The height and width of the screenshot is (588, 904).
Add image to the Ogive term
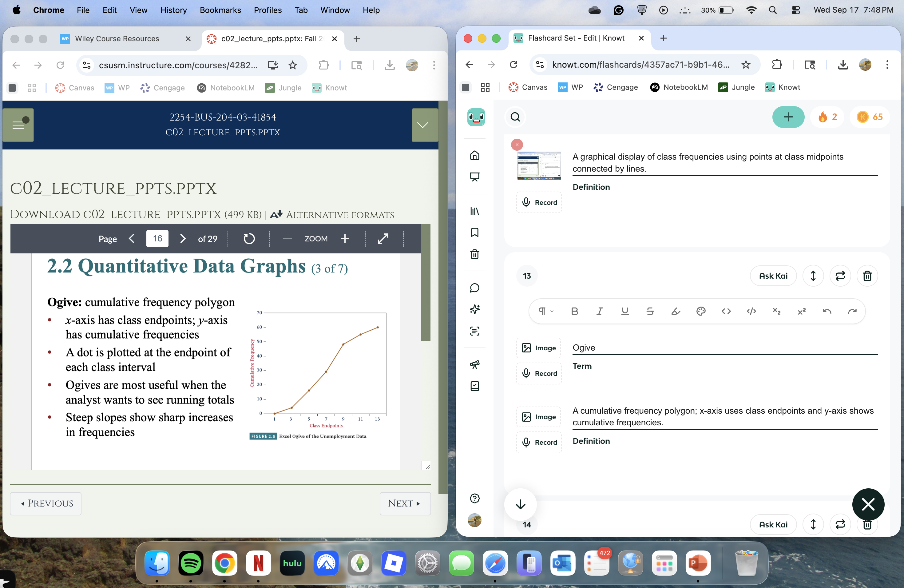(x=539, y=348)
